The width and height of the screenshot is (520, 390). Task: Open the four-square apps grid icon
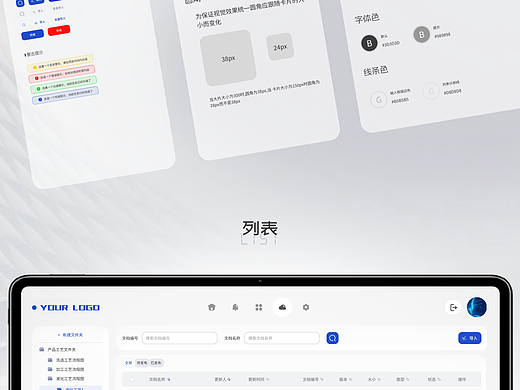(x=259, y=307)
